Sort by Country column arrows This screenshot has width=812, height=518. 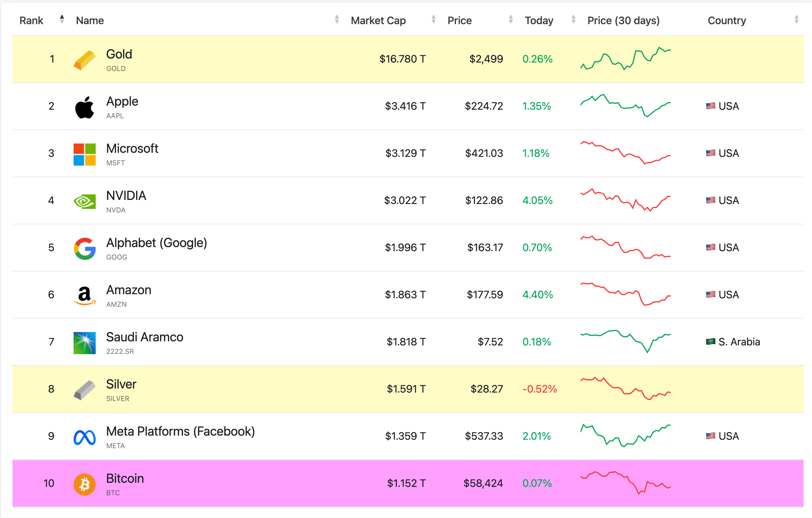tap(796, 19)
